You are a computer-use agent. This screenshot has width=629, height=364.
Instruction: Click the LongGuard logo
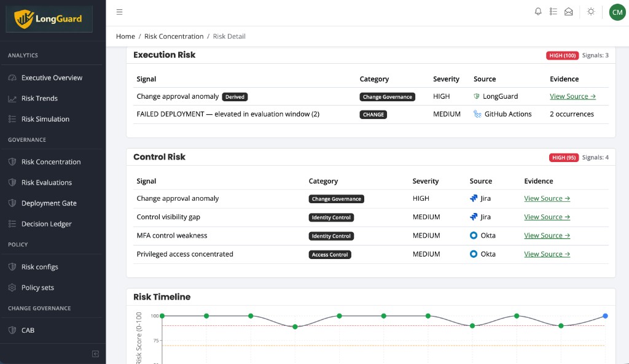click(49, 19)
